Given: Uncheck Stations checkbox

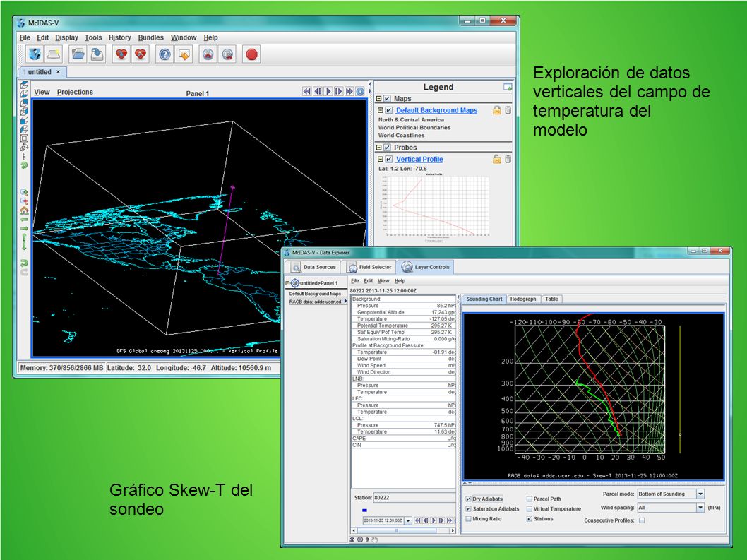Looking at the screenshot, I should 530,519.
